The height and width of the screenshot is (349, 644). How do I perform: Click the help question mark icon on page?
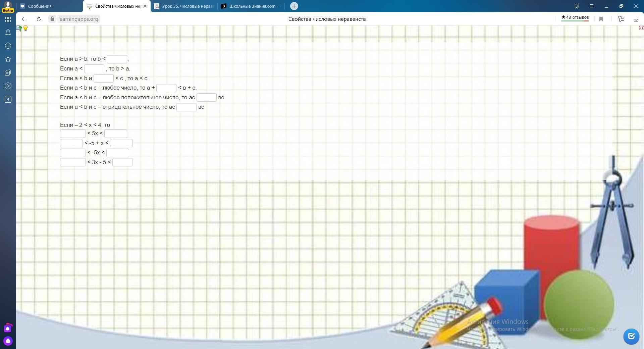[19, 29]
